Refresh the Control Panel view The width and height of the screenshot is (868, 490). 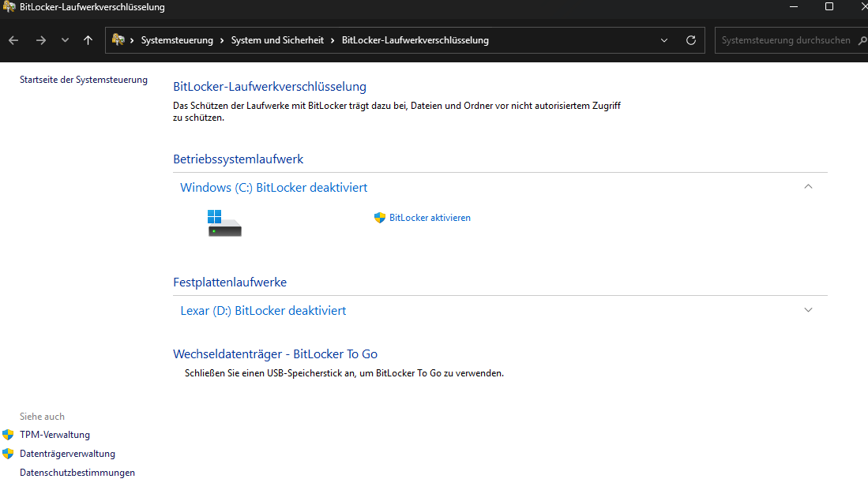(x=691, y=40)
